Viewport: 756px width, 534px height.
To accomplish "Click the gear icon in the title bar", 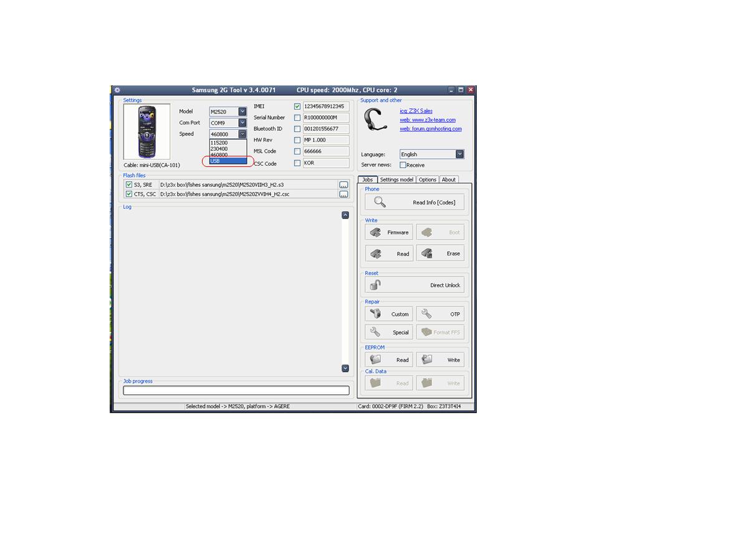I will point(117,90).
